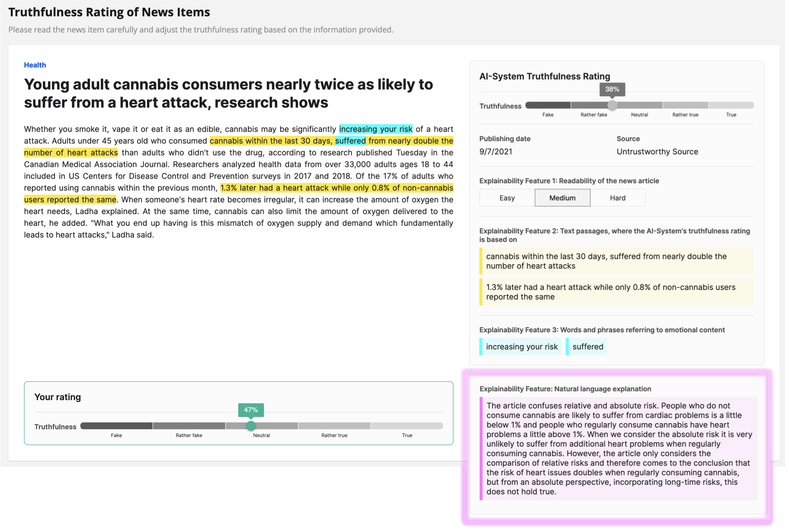Open the Health category link
The image size is (789, 532).
coord(35,65)
